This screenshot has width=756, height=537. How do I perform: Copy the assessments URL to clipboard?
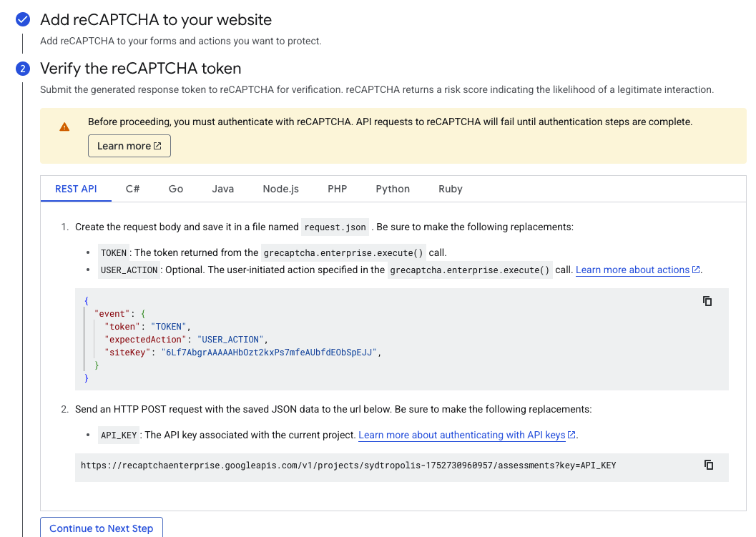(x=709, y=465)
